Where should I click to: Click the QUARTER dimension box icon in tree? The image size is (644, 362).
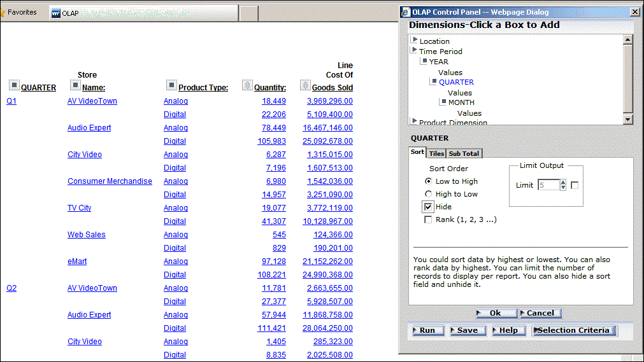434,81
